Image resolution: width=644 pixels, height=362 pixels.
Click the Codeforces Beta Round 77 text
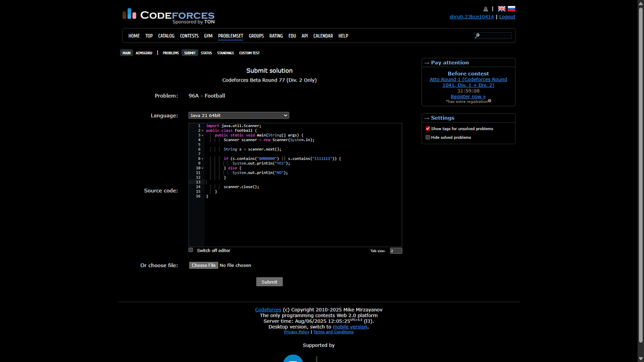pos(269,80)
